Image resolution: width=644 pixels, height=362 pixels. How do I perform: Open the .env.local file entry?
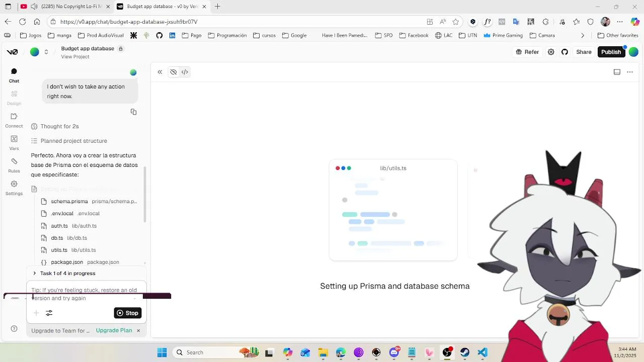pyautogui.click(x=70, y=214)
